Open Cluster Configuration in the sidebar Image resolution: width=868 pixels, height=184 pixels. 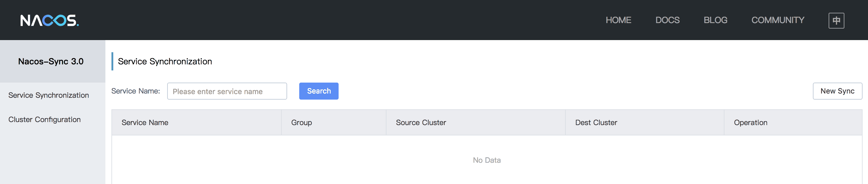pyautogui.click(x=45, y=120)
